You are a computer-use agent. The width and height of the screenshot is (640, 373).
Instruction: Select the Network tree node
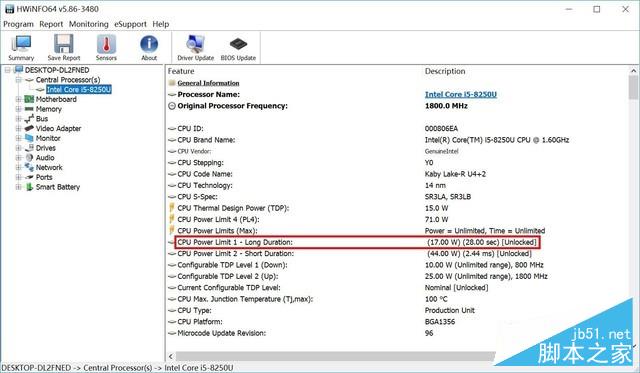click(x=49, y=167)
